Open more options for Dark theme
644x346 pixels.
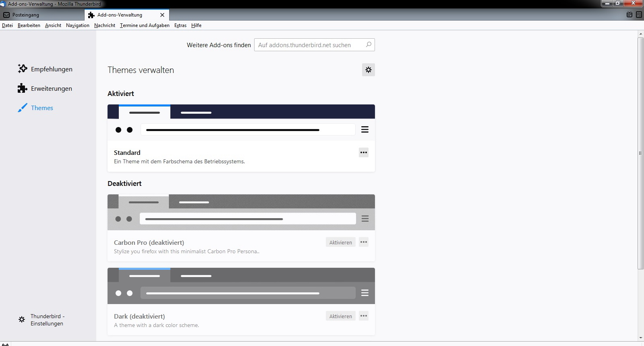364,316
